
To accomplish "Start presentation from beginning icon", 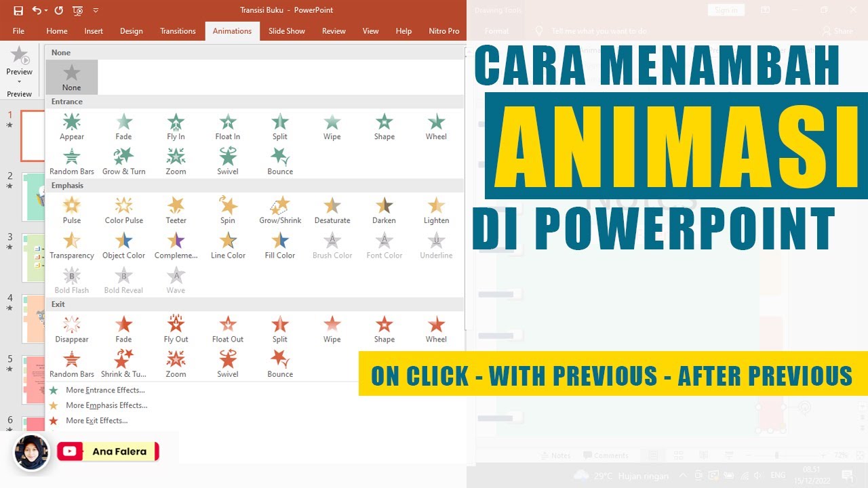I will click(78, 10).
